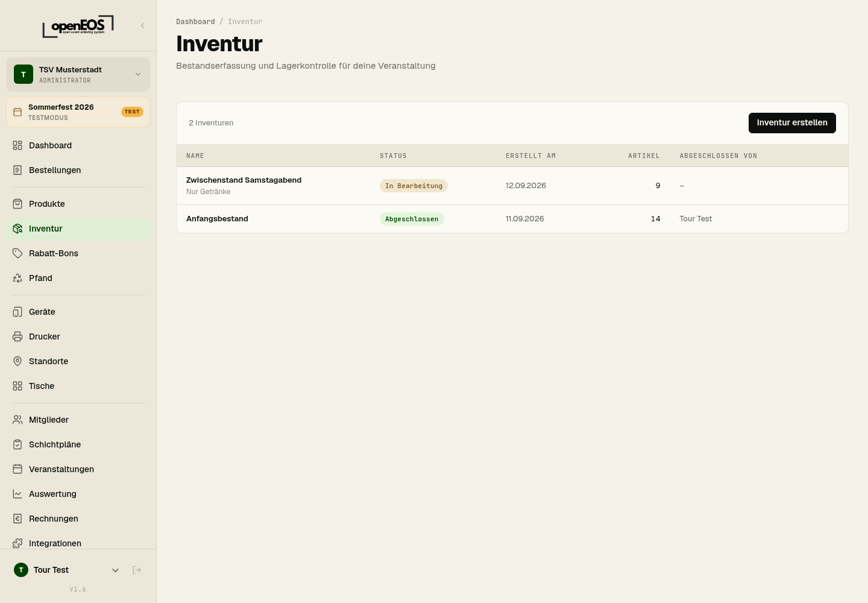868x603 pixels.
Task: Click the Bestellungen receipt icon
Action: (17, 170)
